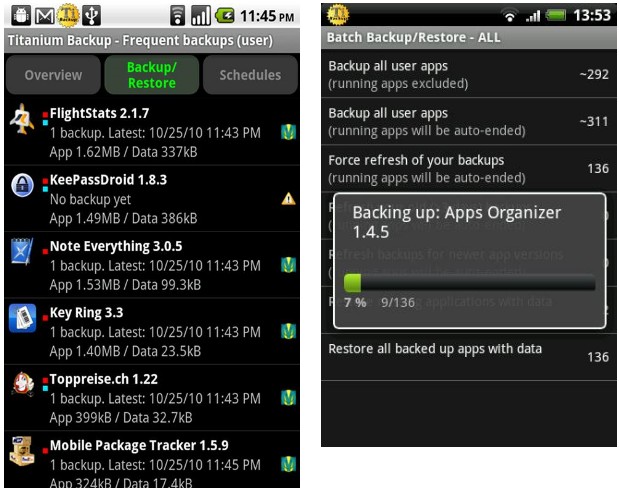Tap KeePassDroid yellow warning triangle icon
Image resolution: width=619 pixels, height=491 pixels.
point(289,199)
